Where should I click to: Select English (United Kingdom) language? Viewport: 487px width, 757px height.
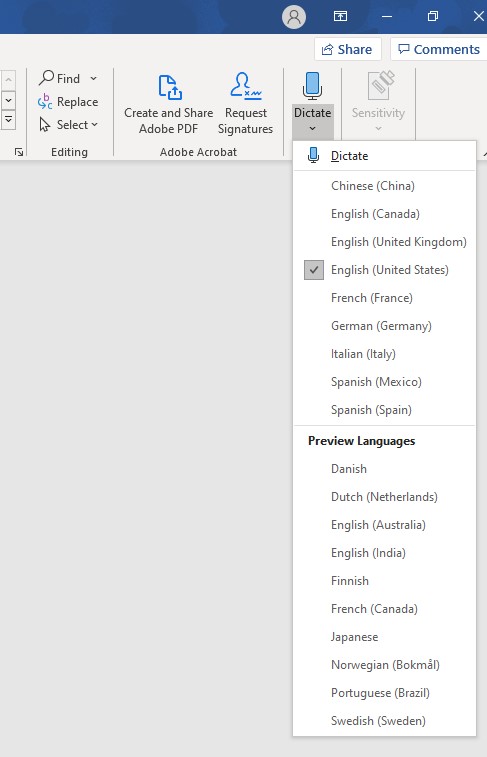[x=384, y=242]
